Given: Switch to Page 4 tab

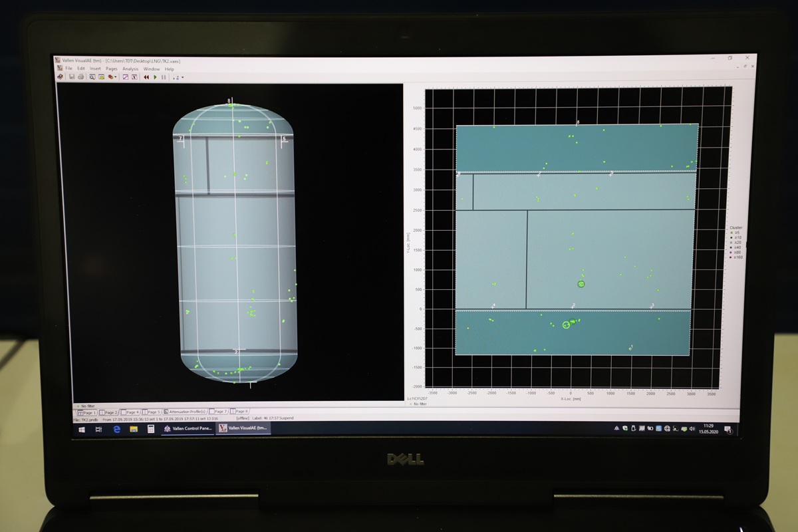Looking at the screenshot, I should [130, 412].
